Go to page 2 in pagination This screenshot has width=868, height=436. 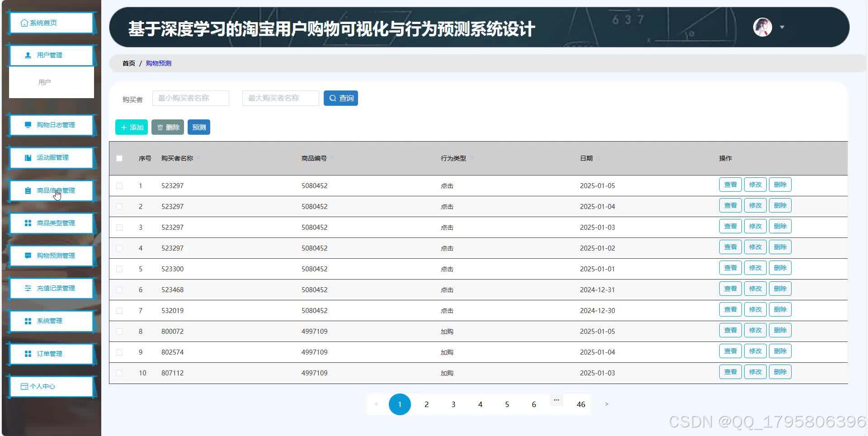pyautogui.click(x=426, y=404)
